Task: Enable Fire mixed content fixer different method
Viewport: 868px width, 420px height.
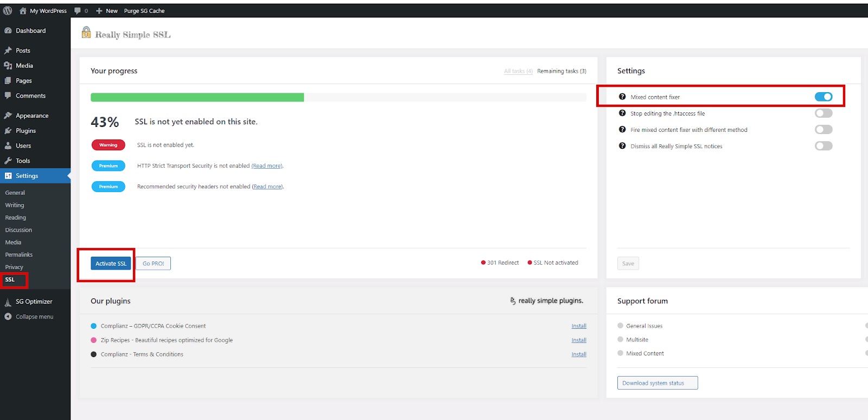Action: pyautogui.click(x=824, y=129)
